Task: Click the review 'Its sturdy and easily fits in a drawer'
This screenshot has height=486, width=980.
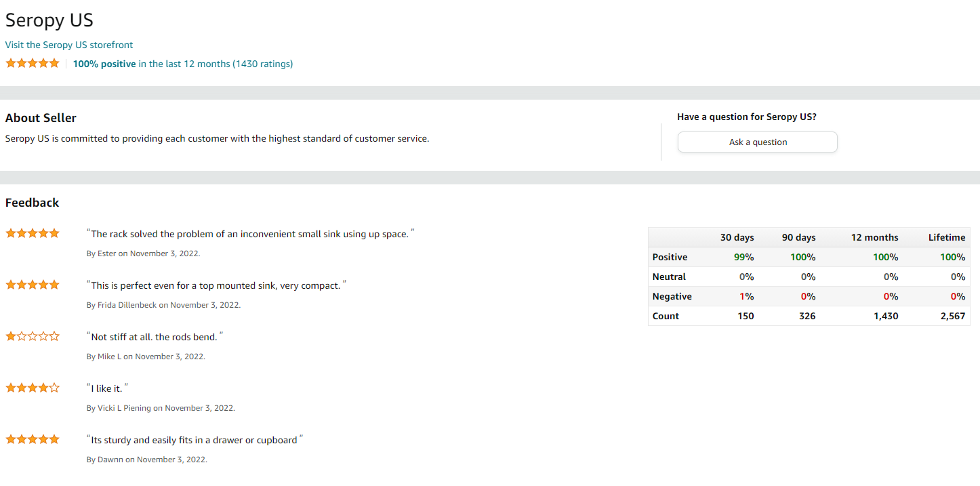Action: (x=195, y=440)
